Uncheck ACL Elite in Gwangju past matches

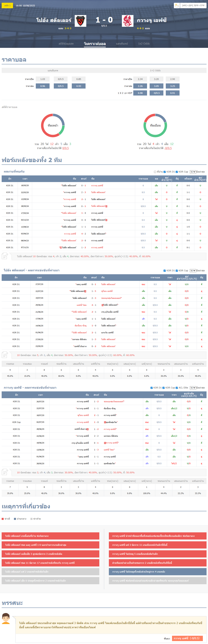pyautogui.click(x=177, y=388)
